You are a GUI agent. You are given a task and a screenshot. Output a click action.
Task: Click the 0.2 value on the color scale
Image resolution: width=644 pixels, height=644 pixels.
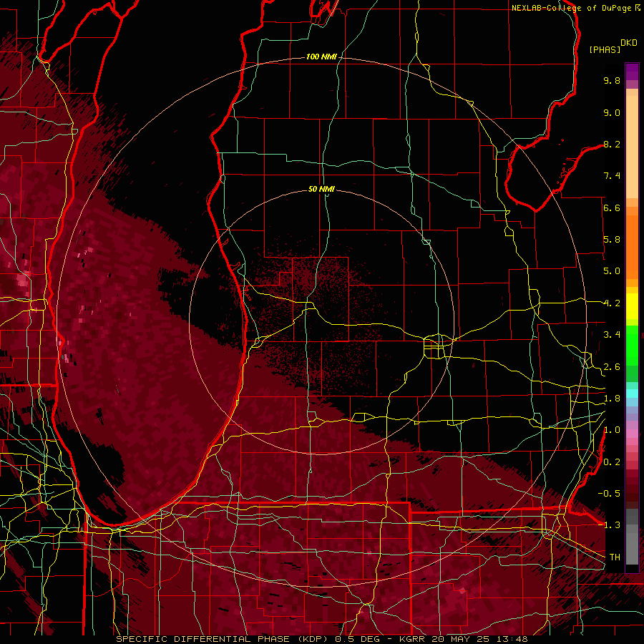tap(612, 462)
